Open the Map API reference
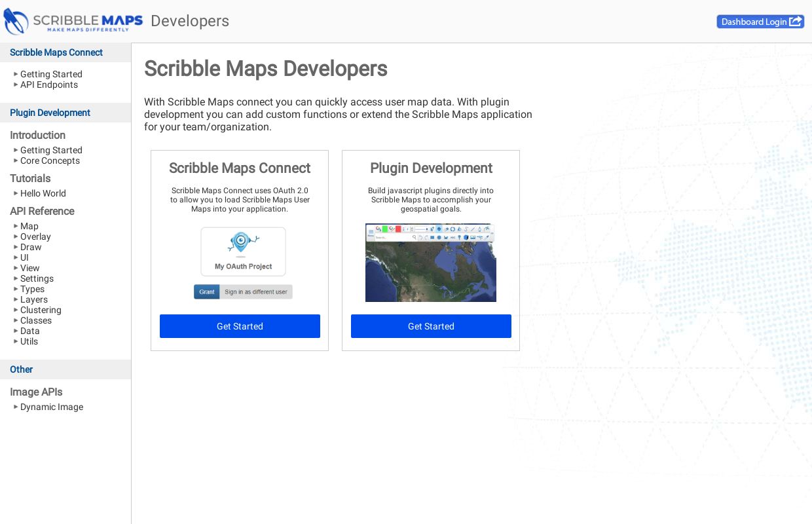812x524 pixels. (x=29, y=226)
